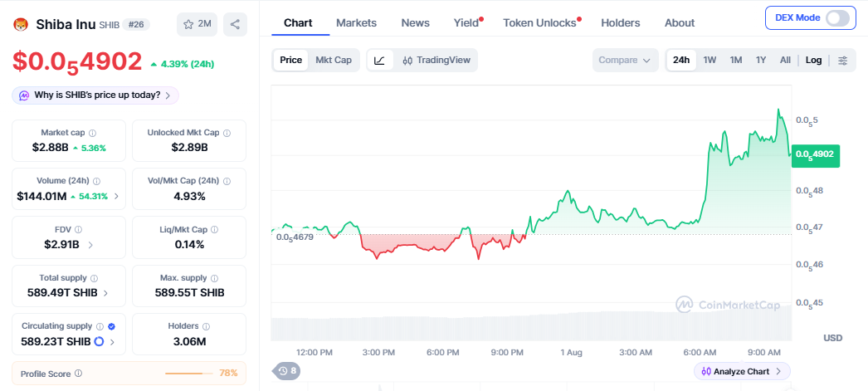868x391 pixels.
Task: Select the All time range
Action: [785, 60]
